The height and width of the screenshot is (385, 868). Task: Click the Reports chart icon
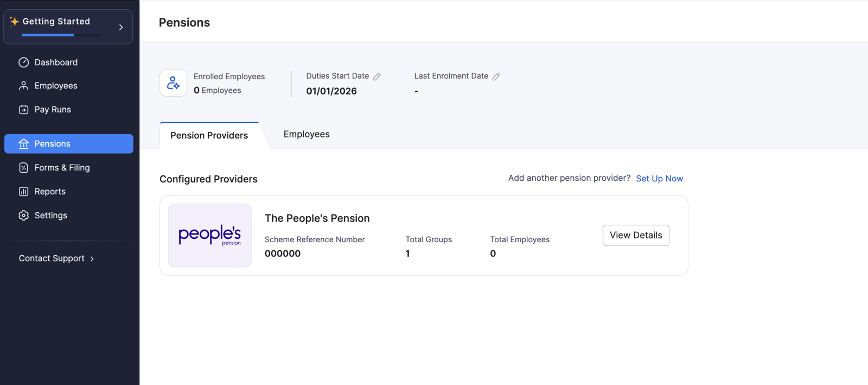23,192
